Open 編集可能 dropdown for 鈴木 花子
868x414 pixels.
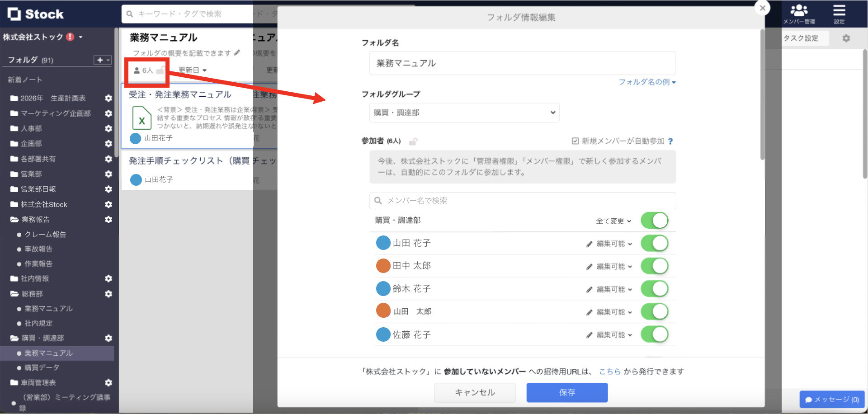pos(610,288)
